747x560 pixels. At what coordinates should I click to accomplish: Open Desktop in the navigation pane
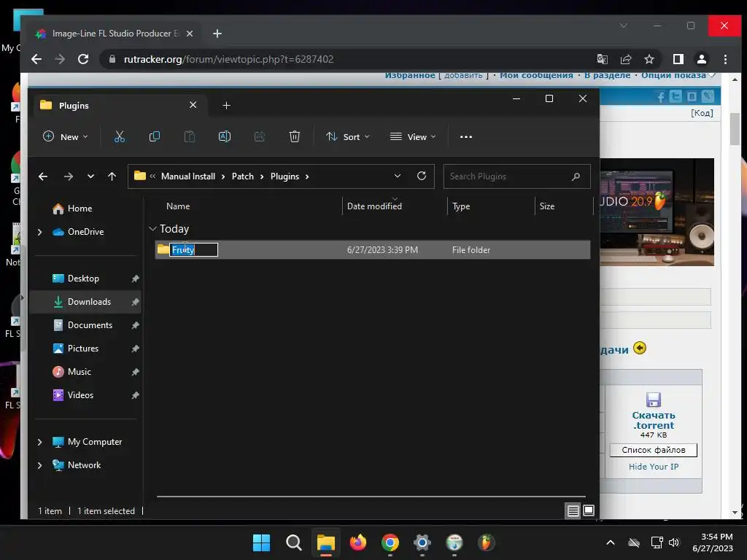[x=76, y=279]
